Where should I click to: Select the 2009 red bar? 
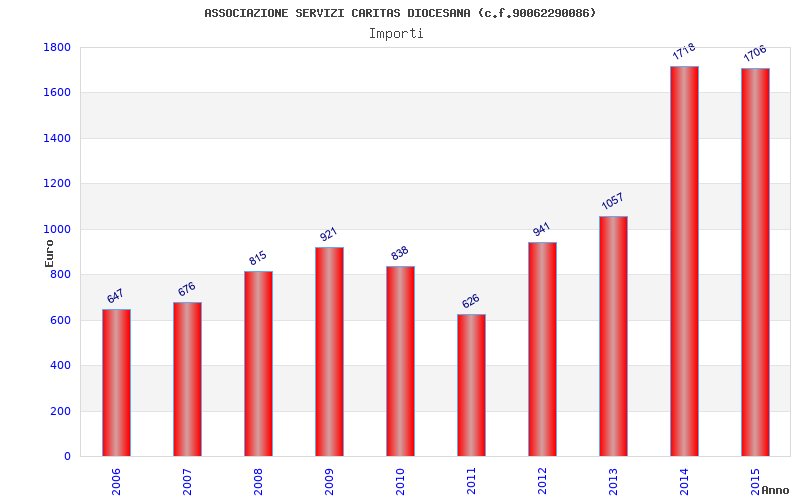point(329,352)
